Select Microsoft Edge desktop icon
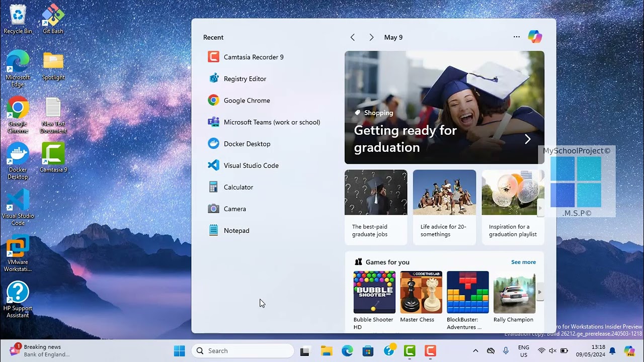The image size is (644, 362). coord(18,69)
